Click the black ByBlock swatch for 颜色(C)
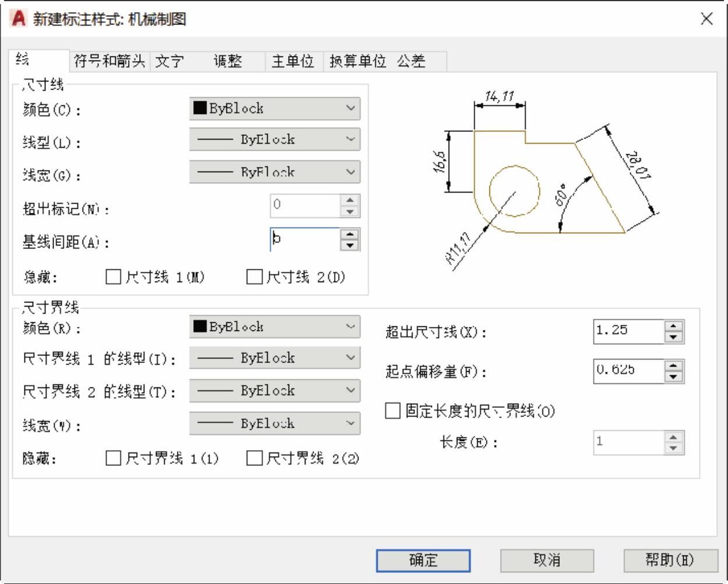This screenshot has height=584, width=728. click(x=200, y=108)
